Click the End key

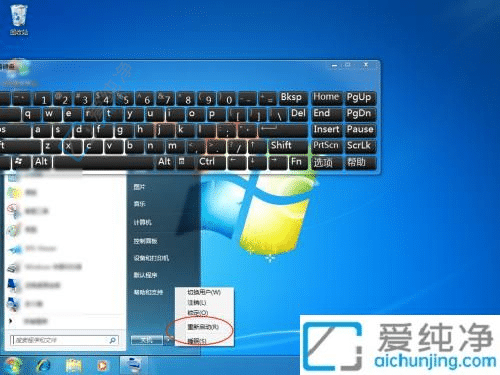point(327,114)
